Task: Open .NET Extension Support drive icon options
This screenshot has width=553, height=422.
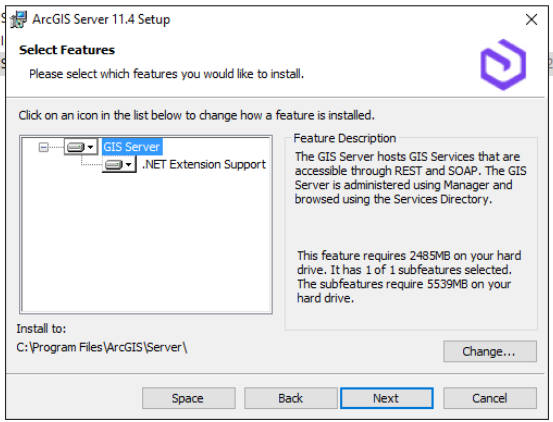Action: [x=119, y=164]
